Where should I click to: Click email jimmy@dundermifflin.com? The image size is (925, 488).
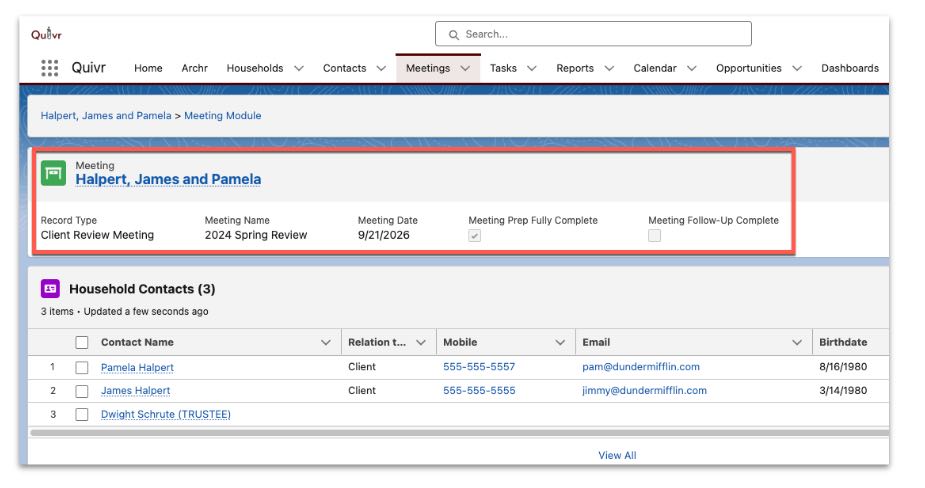click(644, 390)
